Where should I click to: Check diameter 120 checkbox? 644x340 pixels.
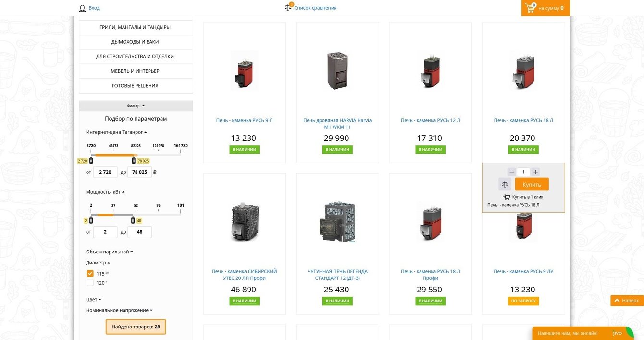(x=90, y=283)
